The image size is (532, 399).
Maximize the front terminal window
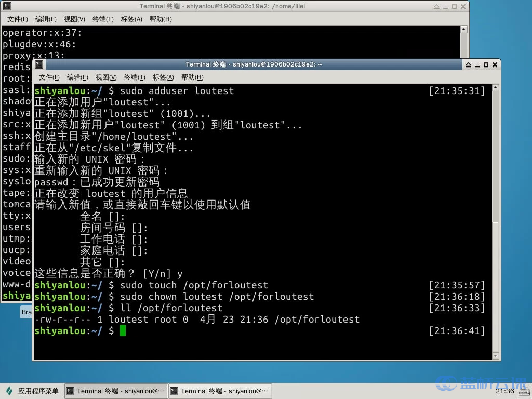(486, 64)
